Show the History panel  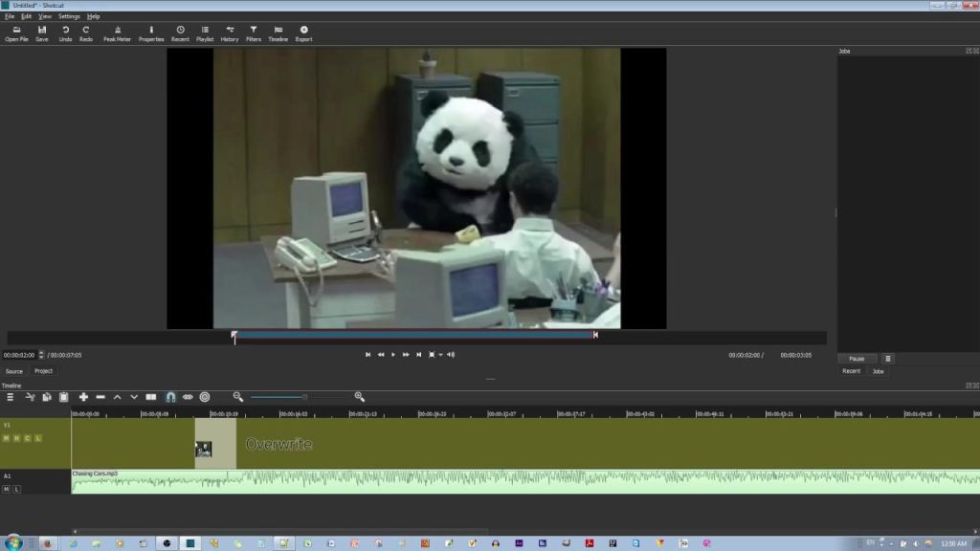(x=230, y=33)
